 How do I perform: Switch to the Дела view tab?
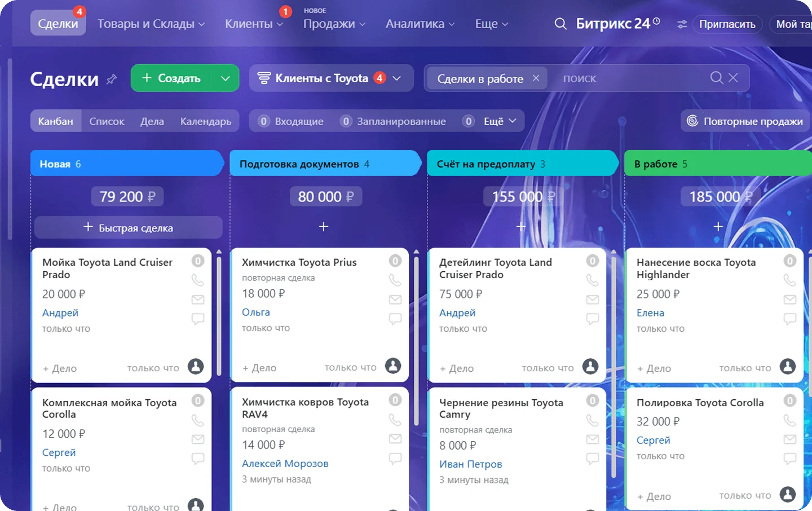[152, 121]
